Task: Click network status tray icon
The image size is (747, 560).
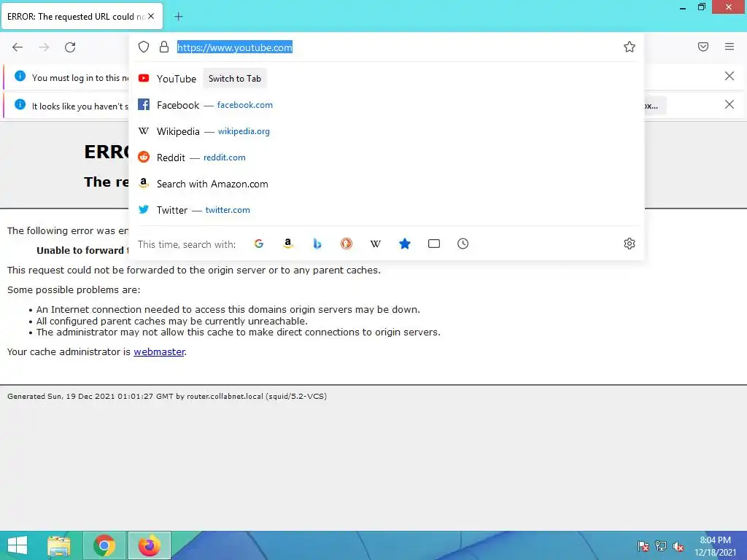Action: coord(661,546)
